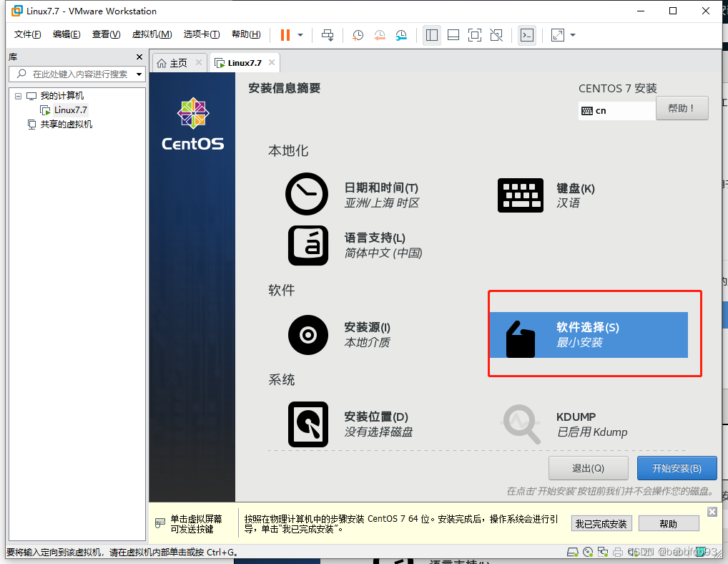Open 日期和时间(T) clock icon
728x564 pixels.
click(x=306, y=194)
